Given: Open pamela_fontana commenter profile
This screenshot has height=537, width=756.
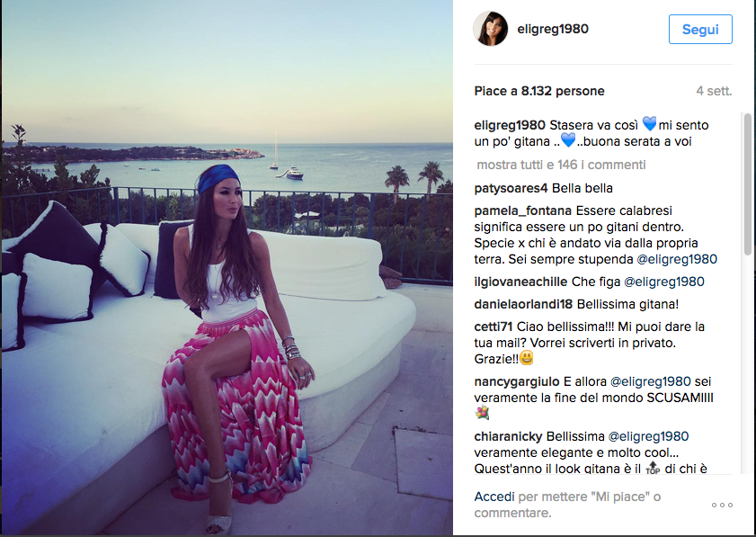Looking at the screenshot, I should [x=522, y=210].
